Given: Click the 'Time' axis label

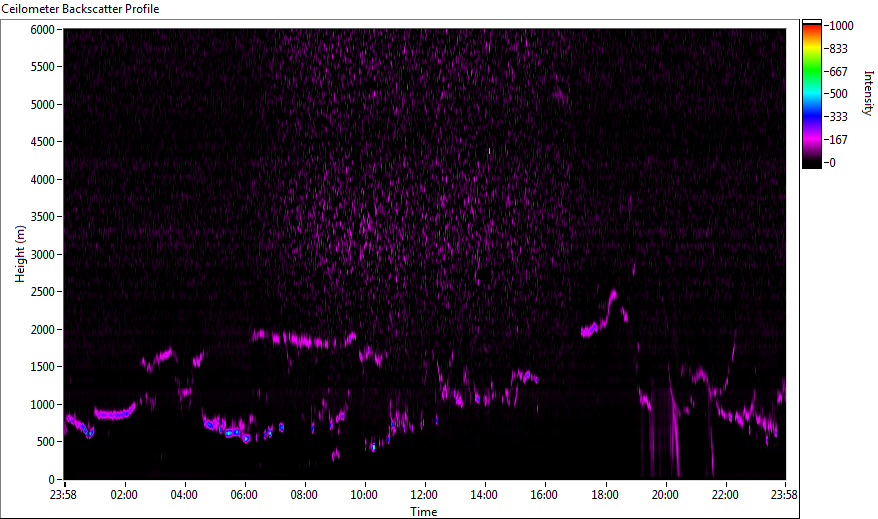Looking at the screenshot, I should [423, 511].
